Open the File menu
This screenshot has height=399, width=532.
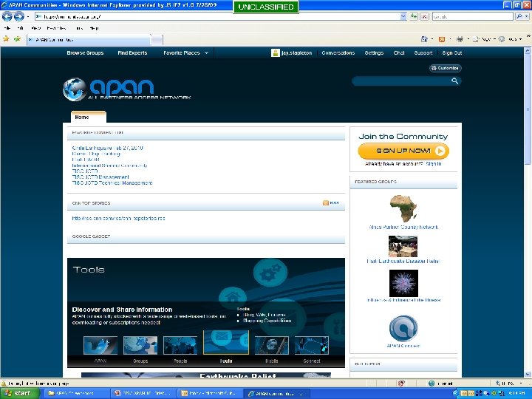tap(7, 28)
